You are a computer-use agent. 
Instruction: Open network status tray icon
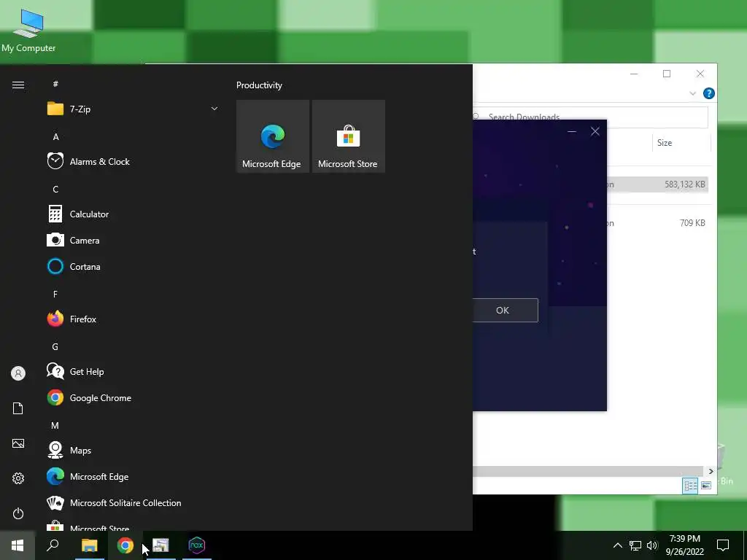[x=635, y=545]
